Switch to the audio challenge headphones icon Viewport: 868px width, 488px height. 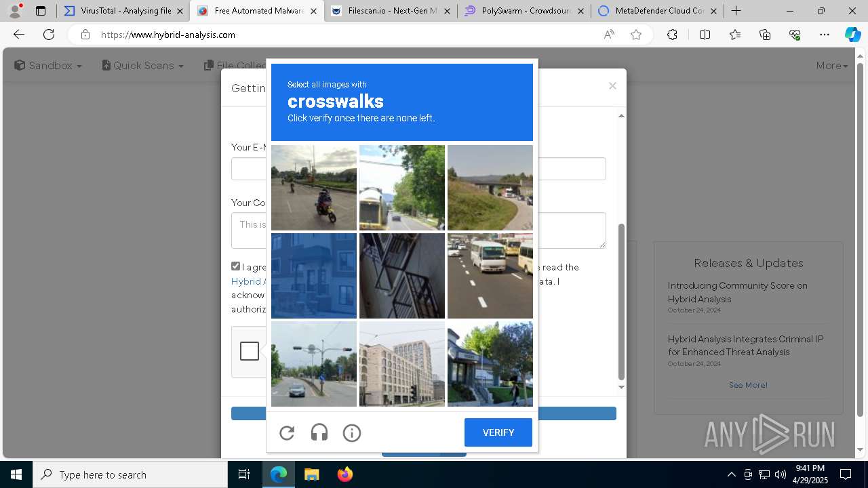tap(319, 432)
